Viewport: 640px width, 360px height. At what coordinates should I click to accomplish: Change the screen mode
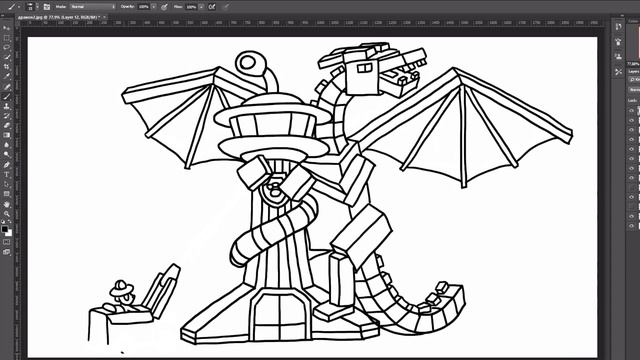(7, 252)
